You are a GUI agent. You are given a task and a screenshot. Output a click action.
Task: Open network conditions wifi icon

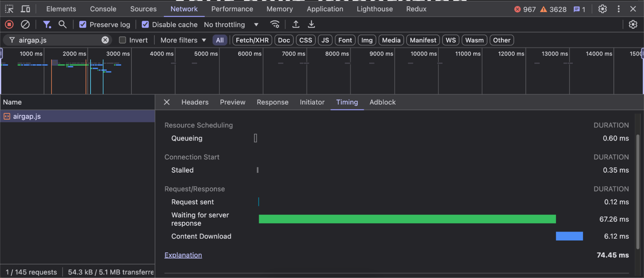pos(275,24)
